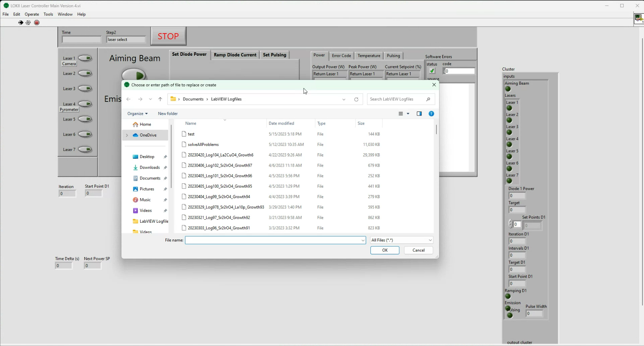Viewport: 644px width, 346px height.
Task: Open the recent locations dropdown arrow
Action: click(x=150, y=99)
